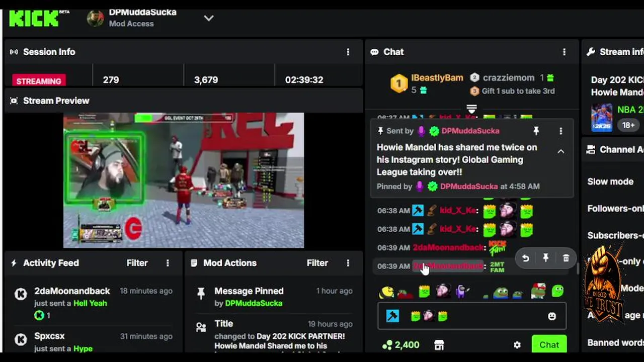Click the Session Info broadcast icon
The height and width of the screenshot is (362, 644).
pos(14,52)
